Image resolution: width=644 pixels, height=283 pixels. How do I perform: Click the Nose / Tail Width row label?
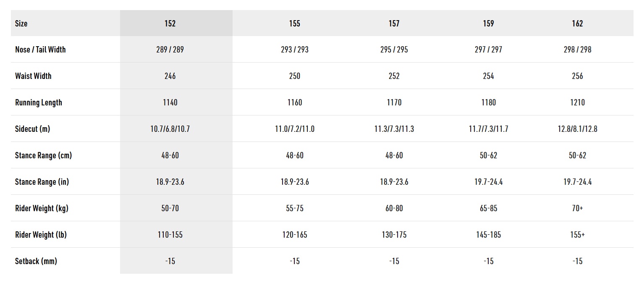40,50
